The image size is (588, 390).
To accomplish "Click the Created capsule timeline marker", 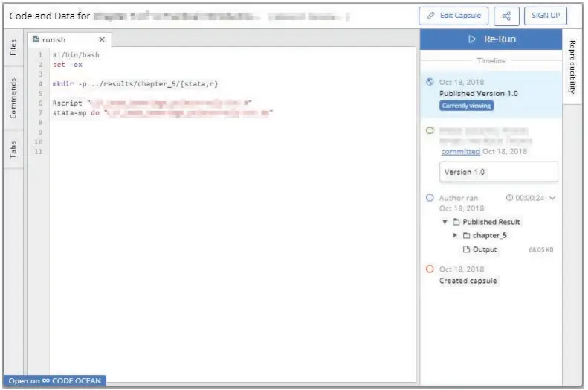I will (430, 269).
